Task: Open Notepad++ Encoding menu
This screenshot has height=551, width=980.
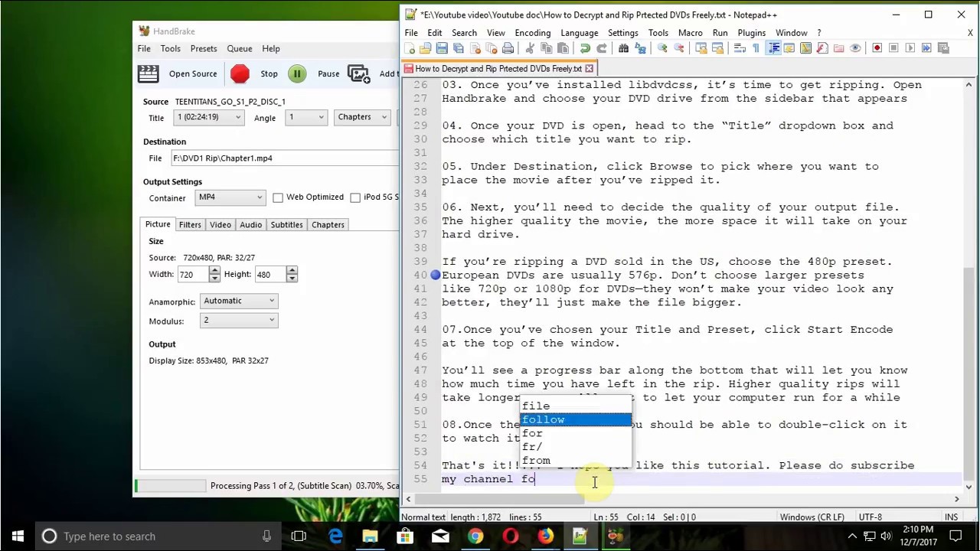Action: [x=532, y=33]
